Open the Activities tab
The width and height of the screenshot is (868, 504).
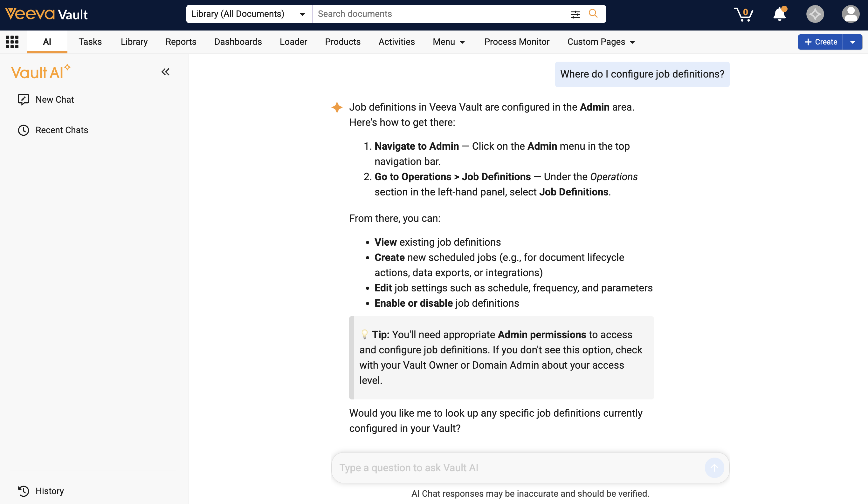(x=396, y=42)
